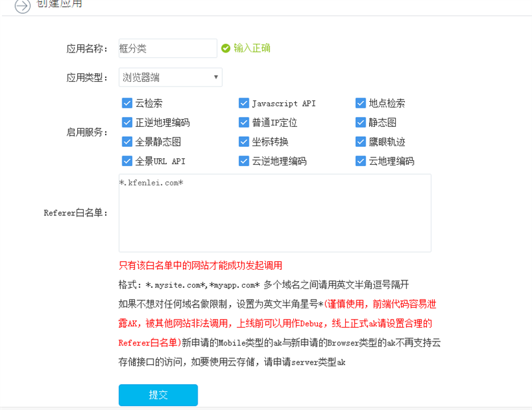Disable the 坐标转换 service
This screenshot has height=410, width=532.
click(x=243, y=142)
